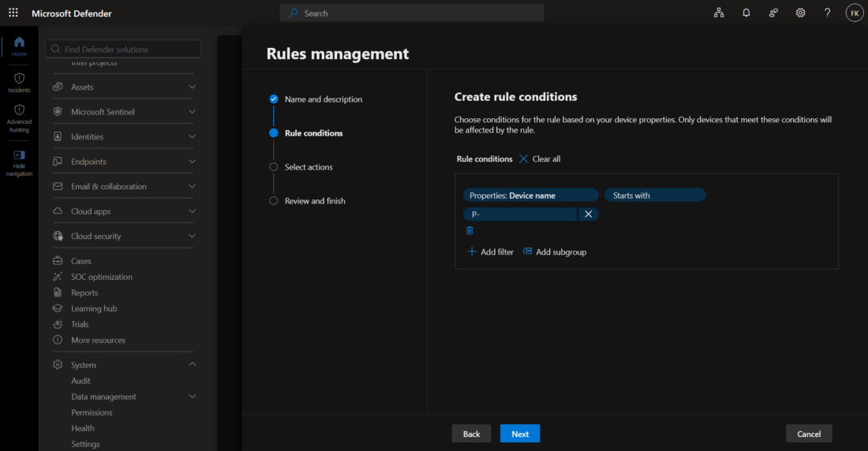868x451 pixels.
Task: Expand Email & collaboration chevron
Action: pos(192,187)
